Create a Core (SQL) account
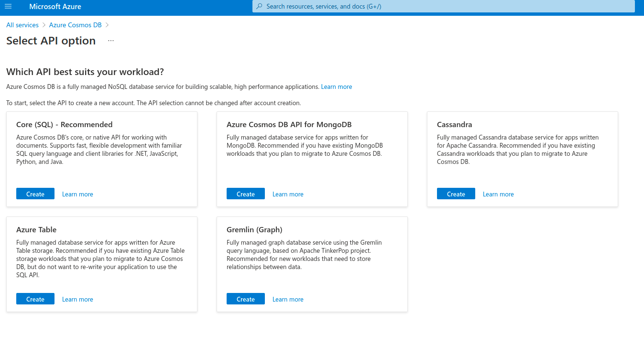 point(35,194)
